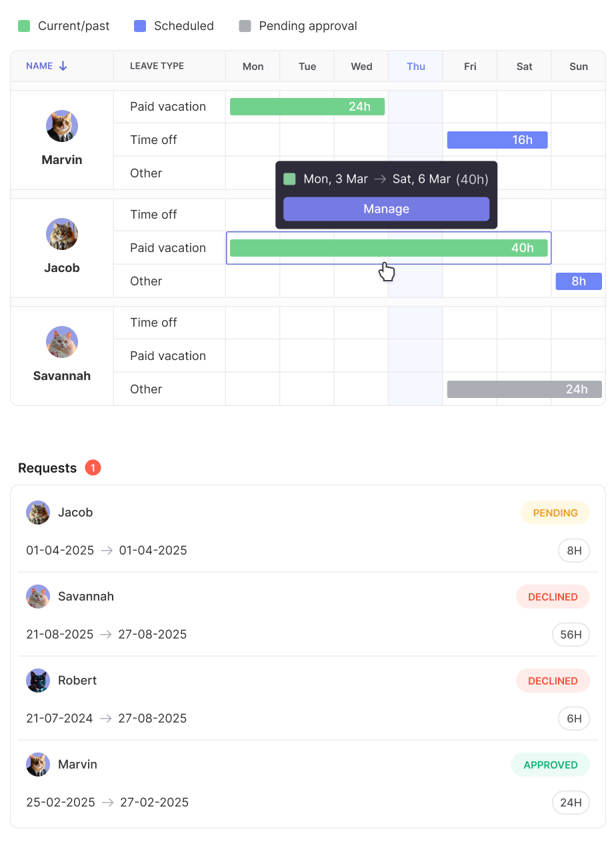Click the red Requests count badge

tap(93, 468)
